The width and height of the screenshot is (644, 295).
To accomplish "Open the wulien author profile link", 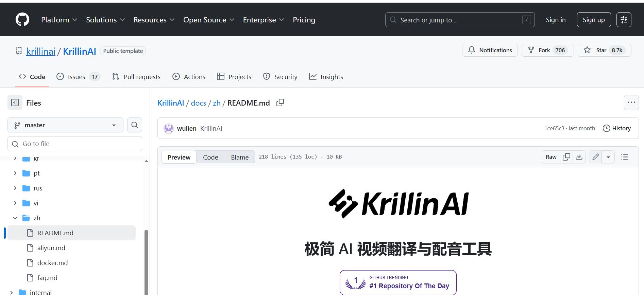I will pos(187,128).
